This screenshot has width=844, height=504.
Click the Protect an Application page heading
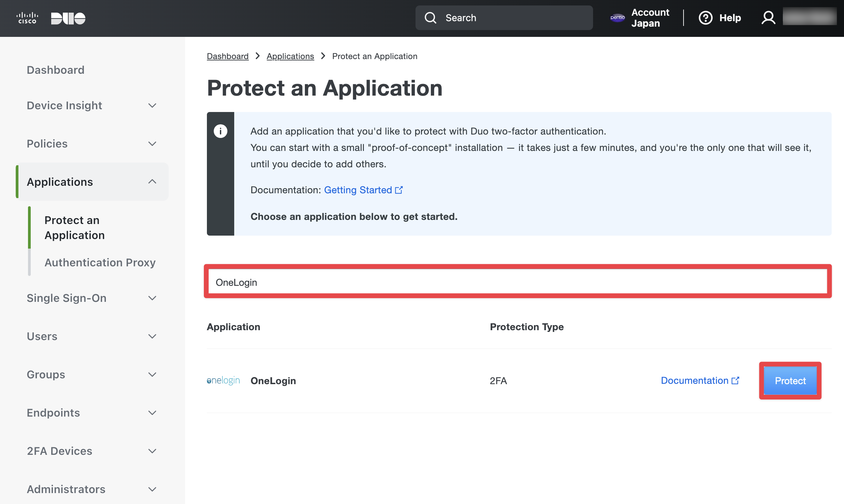point(325,88)
